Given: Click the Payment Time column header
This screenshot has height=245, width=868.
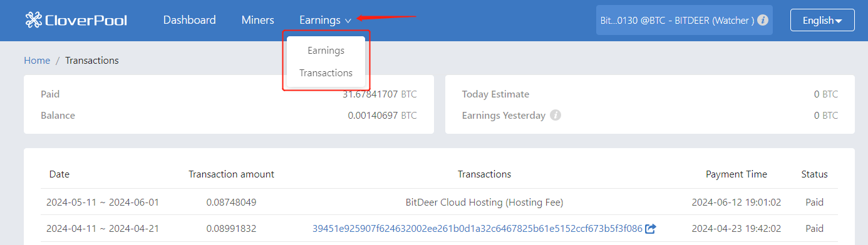Looking at the screenshot, I should (736, 174).
